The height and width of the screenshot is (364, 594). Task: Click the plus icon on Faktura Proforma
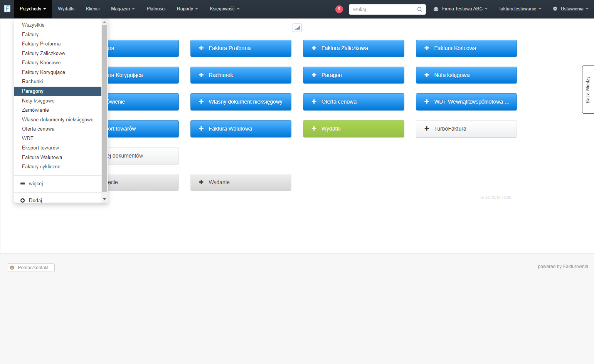(x=201, y=48)
